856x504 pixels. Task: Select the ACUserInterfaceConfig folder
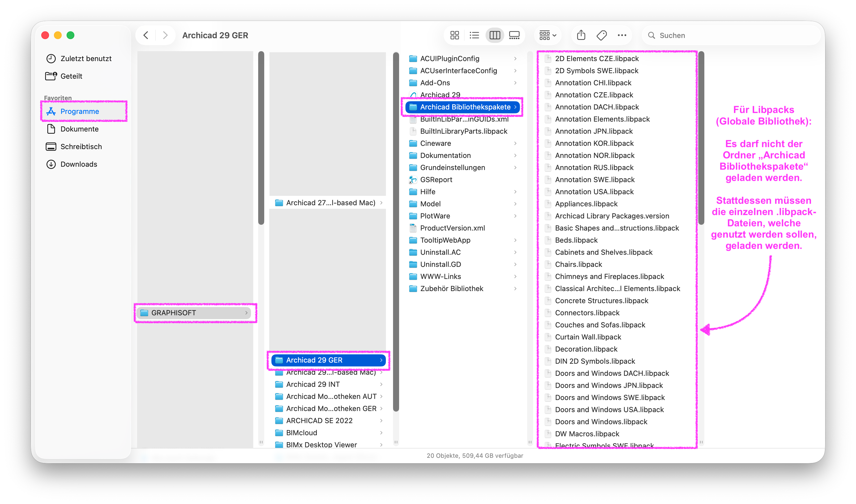463,71
